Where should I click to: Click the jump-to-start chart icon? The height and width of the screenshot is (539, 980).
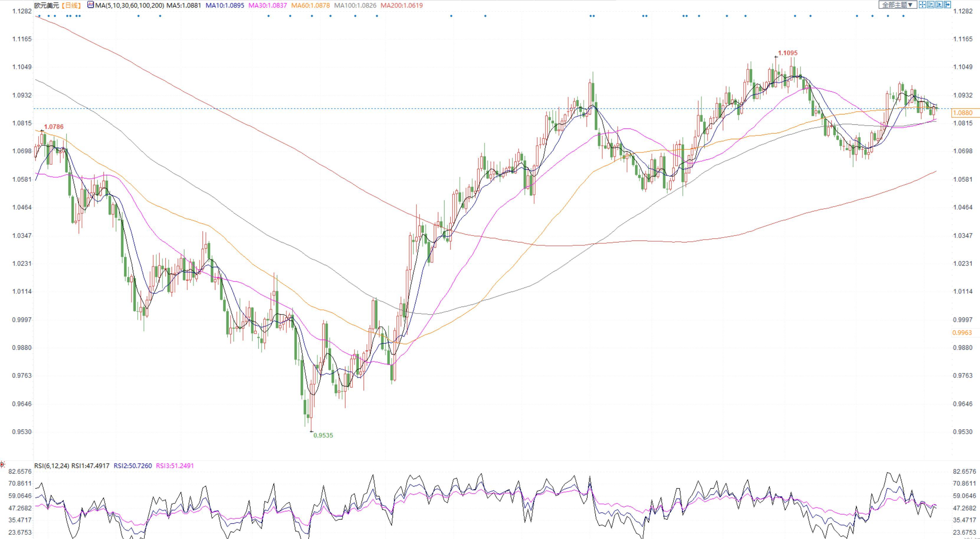pyautogui.click(x=930, y=5)
